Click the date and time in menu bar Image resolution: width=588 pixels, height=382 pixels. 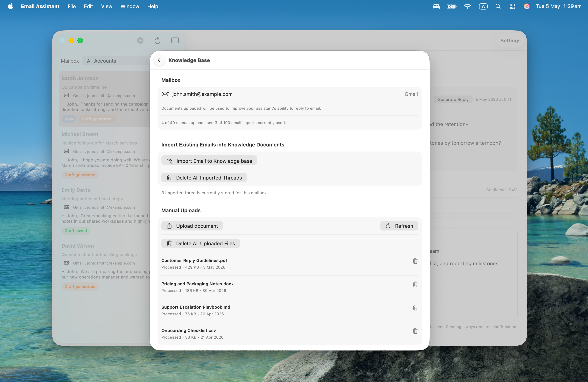pyautogui.click(x=558, y=6)
